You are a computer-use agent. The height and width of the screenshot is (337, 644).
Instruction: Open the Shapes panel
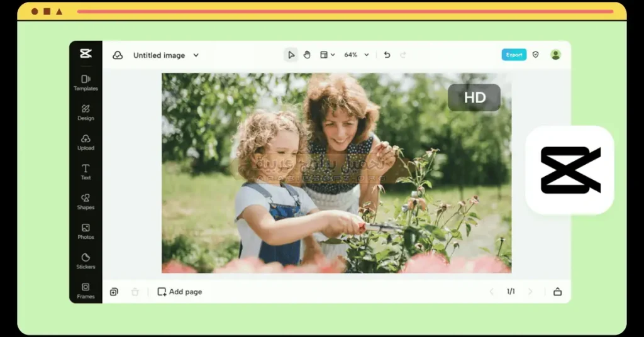point(86,202)
